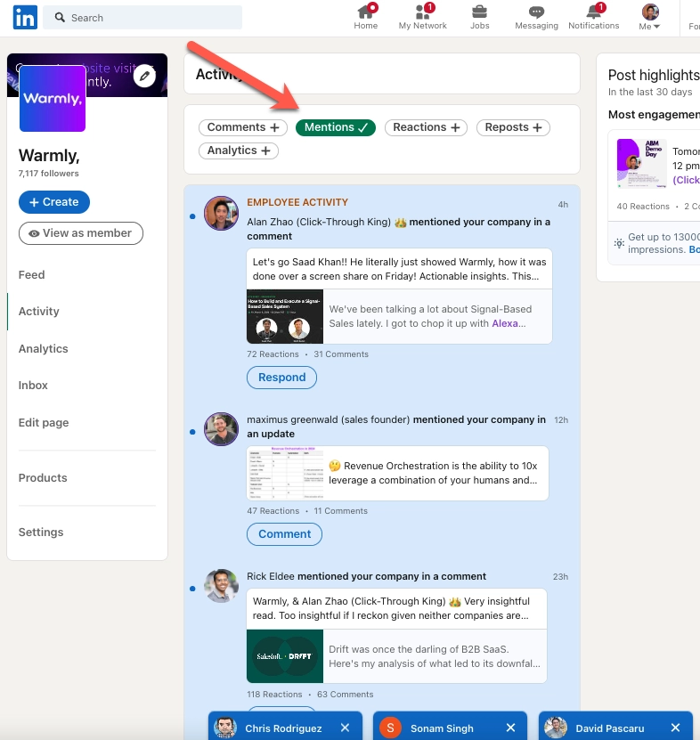Open maximus greenwald name link
Image resolution: width=700 pixels, height=740 pixels.
pyautogui.click(x=328, y=419)
